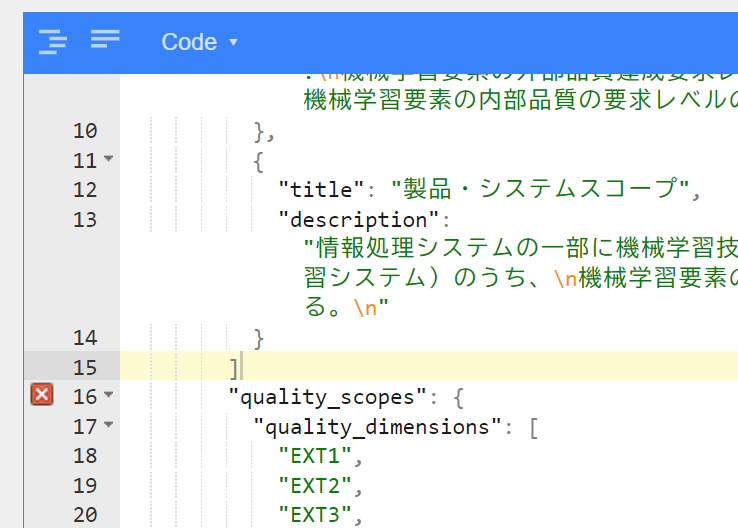Click the red error icon beside line 16
This screenshot has width=738, height=528.
click(x=42, y=396)
